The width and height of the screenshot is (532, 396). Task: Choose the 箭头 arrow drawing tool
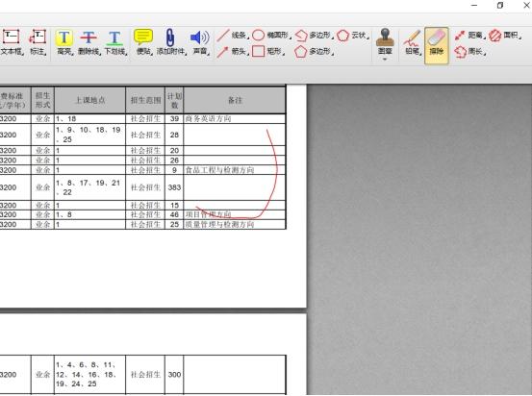233,51
